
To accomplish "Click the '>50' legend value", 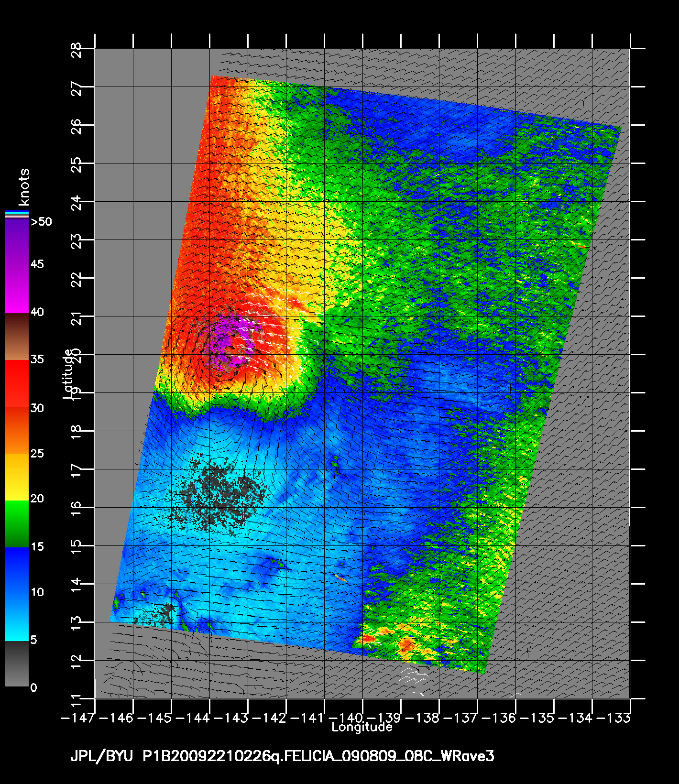I will pos(41,222).
